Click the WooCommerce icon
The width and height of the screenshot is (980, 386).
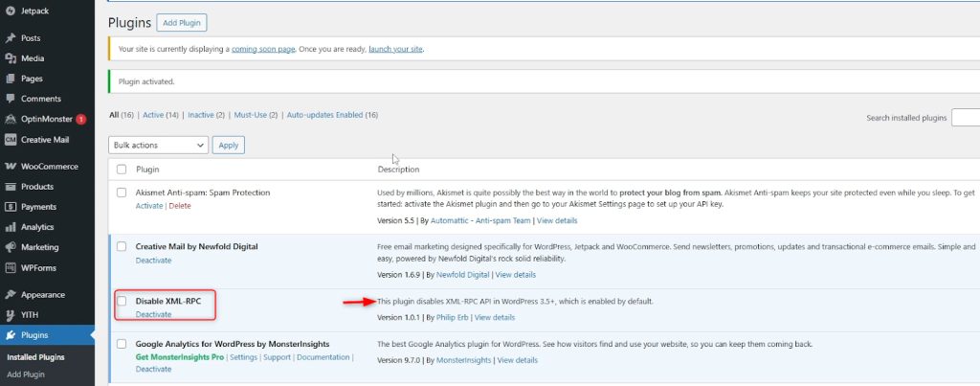point(10,167)
